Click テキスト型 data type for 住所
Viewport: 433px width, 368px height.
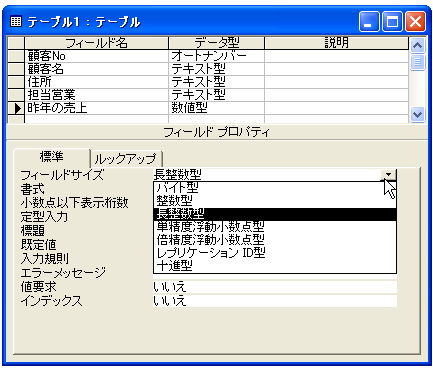pos(216,82)
